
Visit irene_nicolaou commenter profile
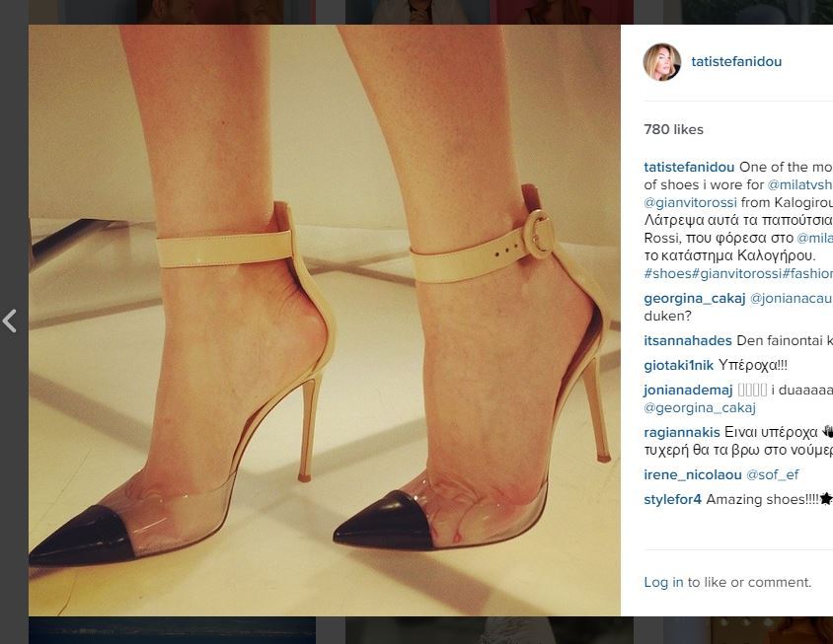pos(693,474)
